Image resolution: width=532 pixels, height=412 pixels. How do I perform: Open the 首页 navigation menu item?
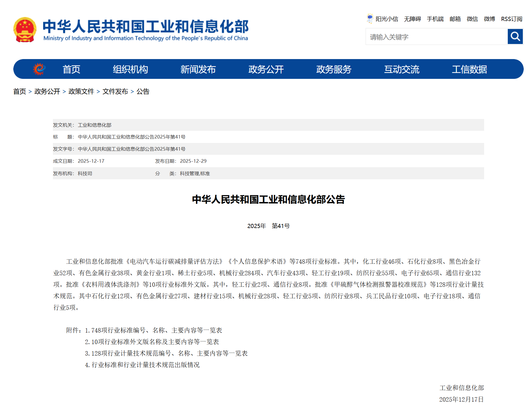pyautogui.click(x=71, y=69)
